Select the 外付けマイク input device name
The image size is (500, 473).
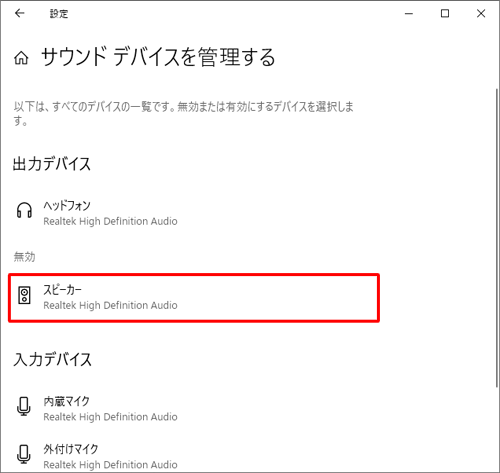[71, 449]
